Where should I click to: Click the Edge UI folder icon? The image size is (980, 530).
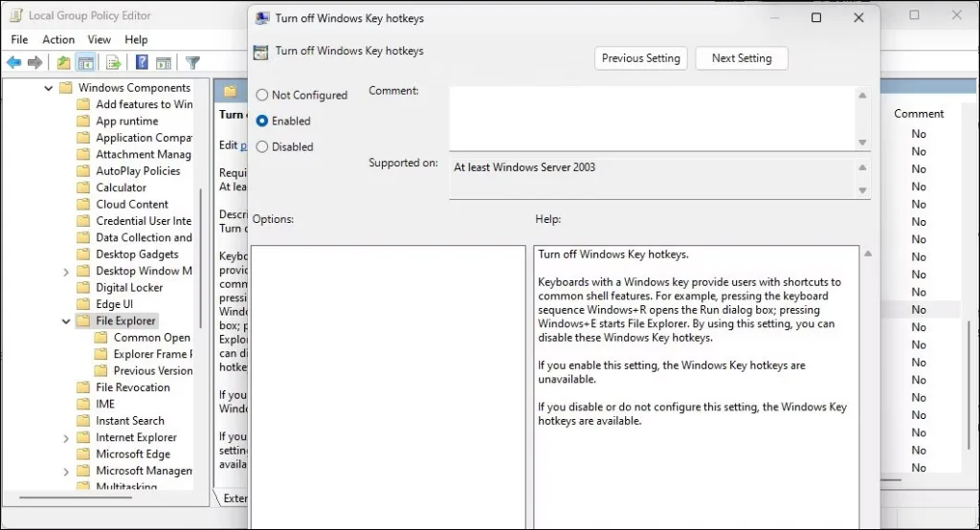83,304
